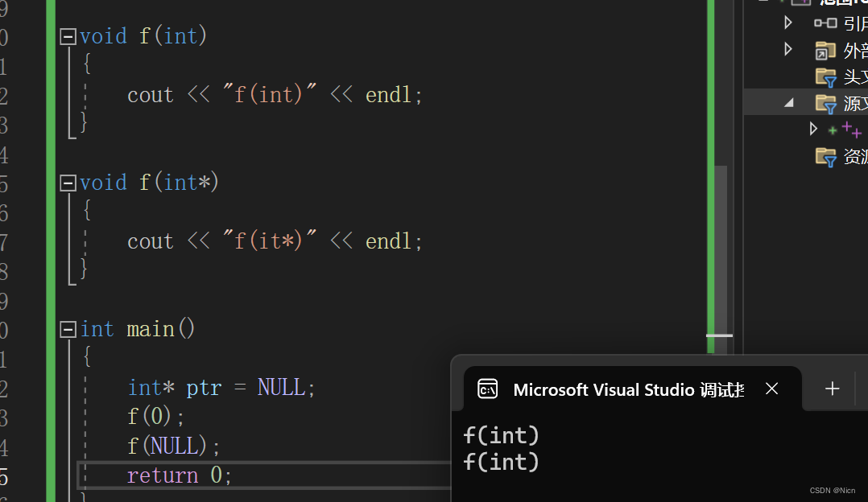Select the 源文件 folder icon
The height and width of the screenshot is (502, 868).
(826, 102)
